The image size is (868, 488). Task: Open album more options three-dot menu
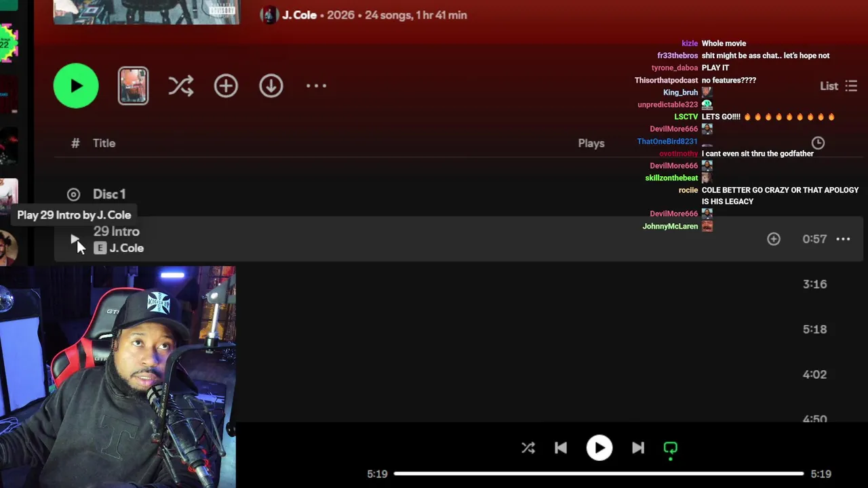[316, 85]
